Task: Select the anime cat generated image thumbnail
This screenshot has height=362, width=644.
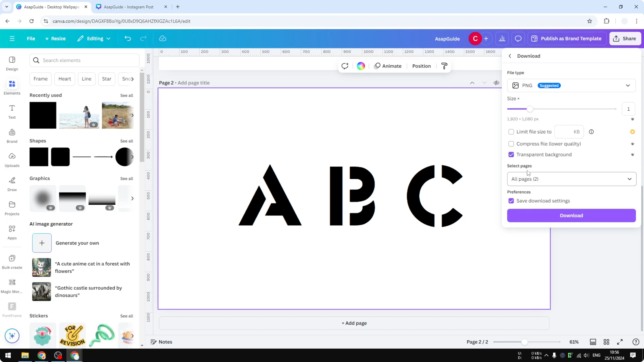Action: [41, 267]
